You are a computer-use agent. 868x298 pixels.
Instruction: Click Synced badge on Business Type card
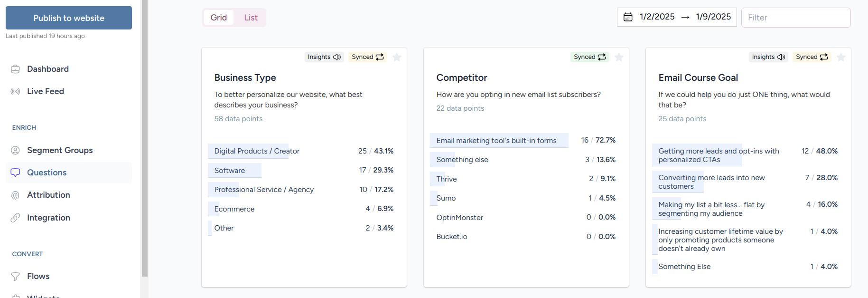367,57
